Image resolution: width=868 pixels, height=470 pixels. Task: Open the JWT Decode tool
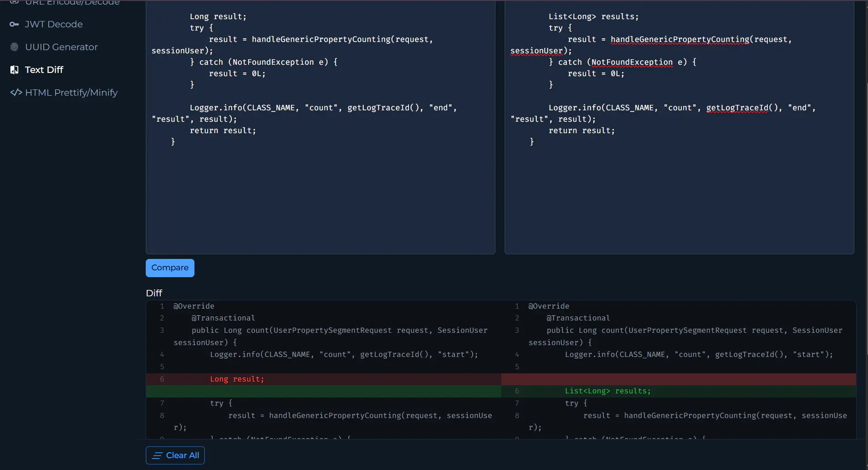pos(54,24)
